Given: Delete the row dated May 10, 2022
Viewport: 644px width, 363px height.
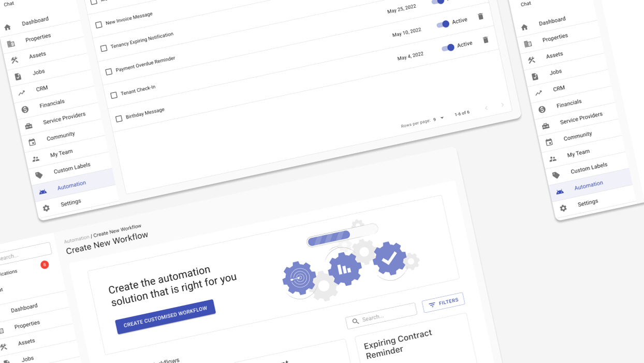Looking at the screenshot, I should tap(480, 17).
